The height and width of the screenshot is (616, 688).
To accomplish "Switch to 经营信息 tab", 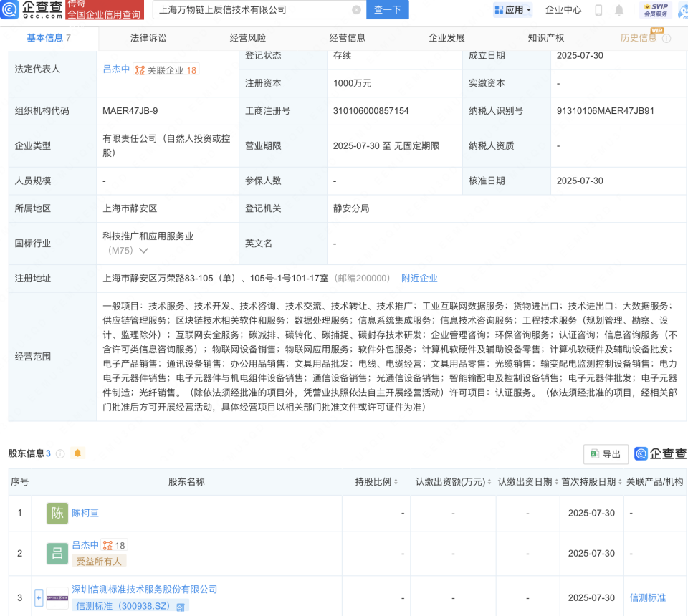I will coord(347,38).
